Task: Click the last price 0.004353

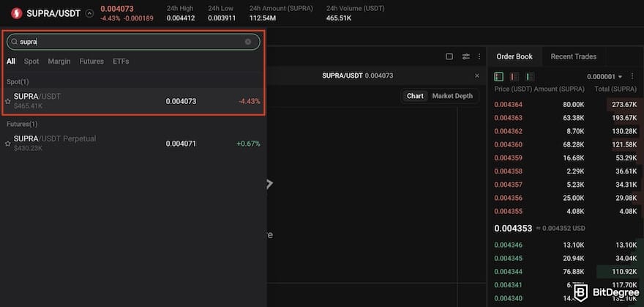Action: click(513, 228)
